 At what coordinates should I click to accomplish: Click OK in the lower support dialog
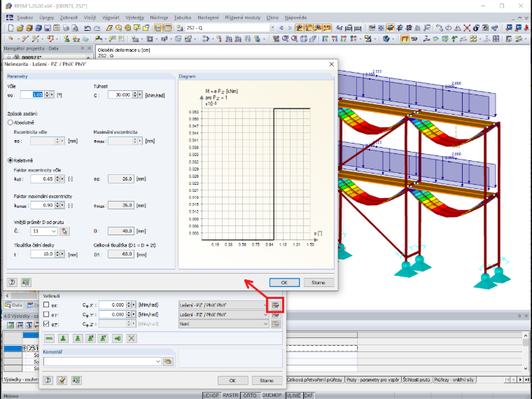coord(232,380)
